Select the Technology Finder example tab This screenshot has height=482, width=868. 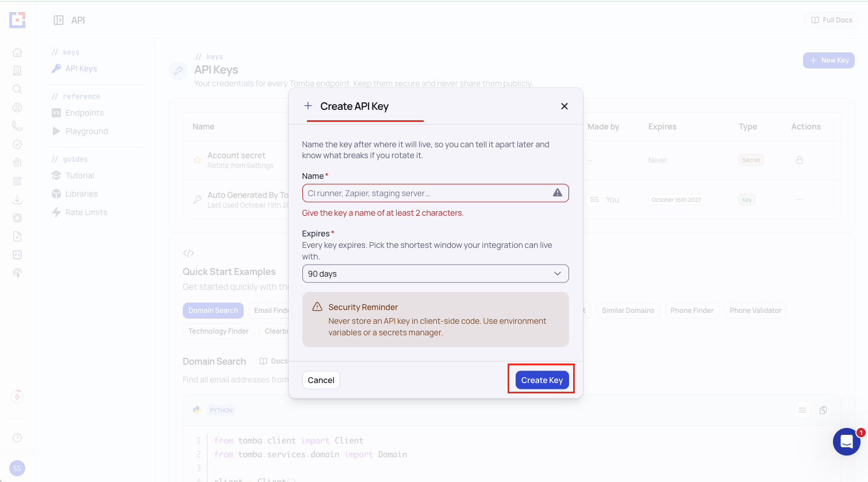pos(218,331)
